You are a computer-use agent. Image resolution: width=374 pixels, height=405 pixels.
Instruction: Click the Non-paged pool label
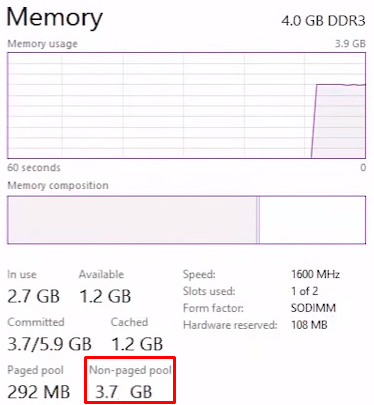(130, 370)
